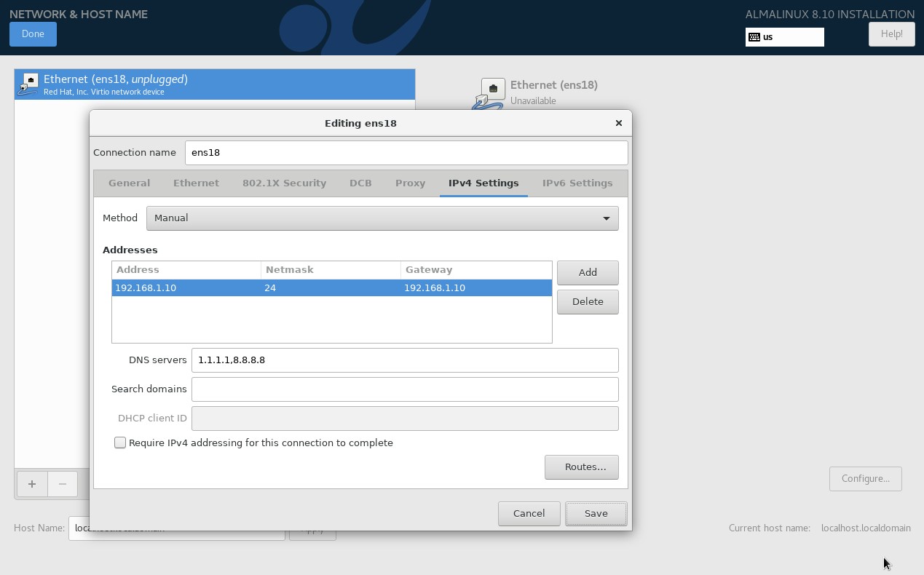Select the Proxy tab

click(410, 183)
